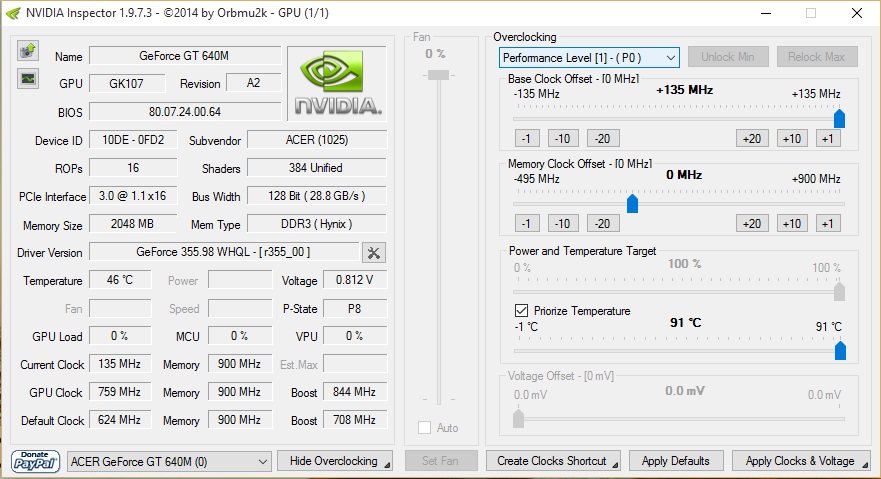This screenshot has height=479, width=881.
Task: Click the NVIDIA logo image
Action: [337, 84]
